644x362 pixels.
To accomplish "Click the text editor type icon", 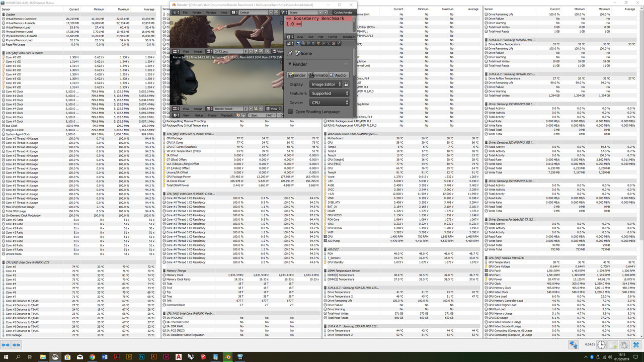I will [290, 37].
